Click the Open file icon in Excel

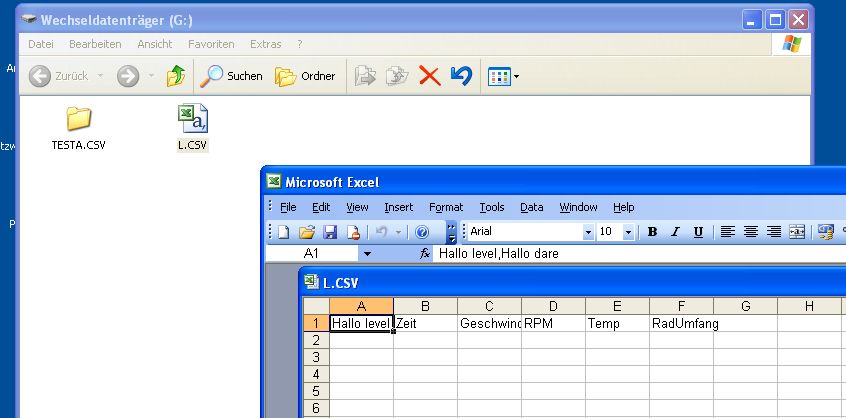(307, 232)
